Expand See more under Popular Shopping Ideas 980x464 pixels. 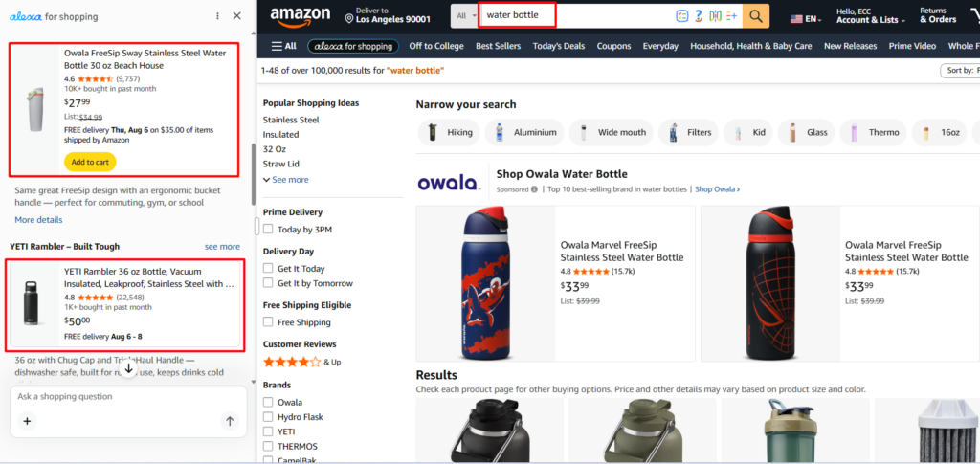[285, 179]
